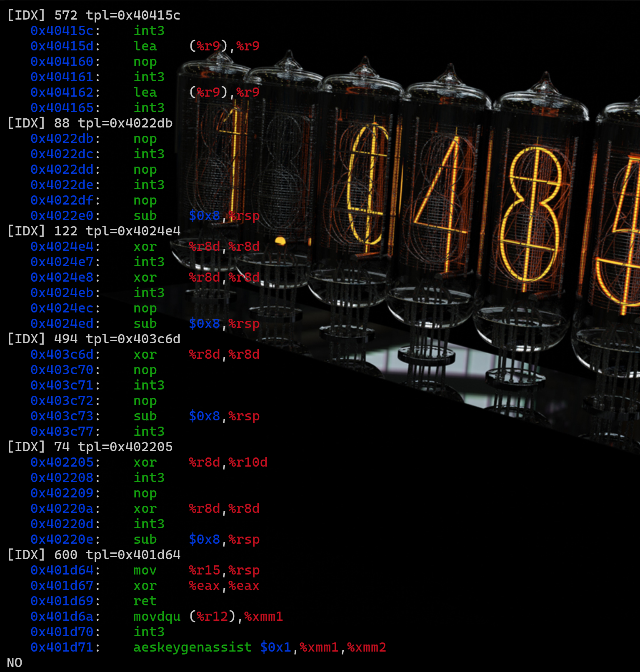The width and height of the screenshot is (640, 672).
Task: Click address 0x40220a
Action: point(62,508)
